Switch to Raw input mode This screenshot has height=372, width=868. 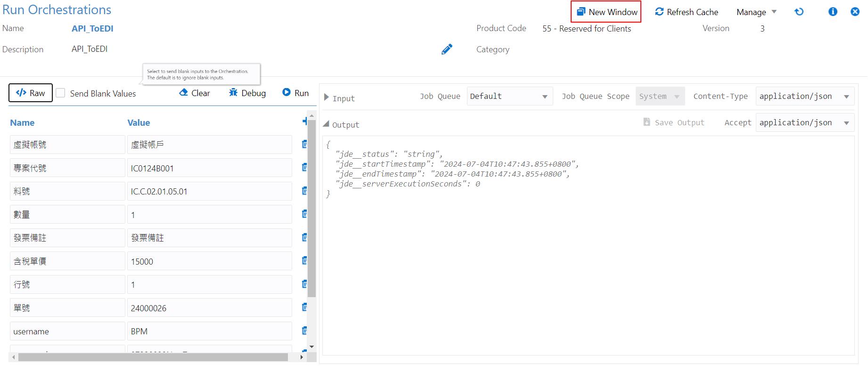pyautogui.click(x=31, y=93)
